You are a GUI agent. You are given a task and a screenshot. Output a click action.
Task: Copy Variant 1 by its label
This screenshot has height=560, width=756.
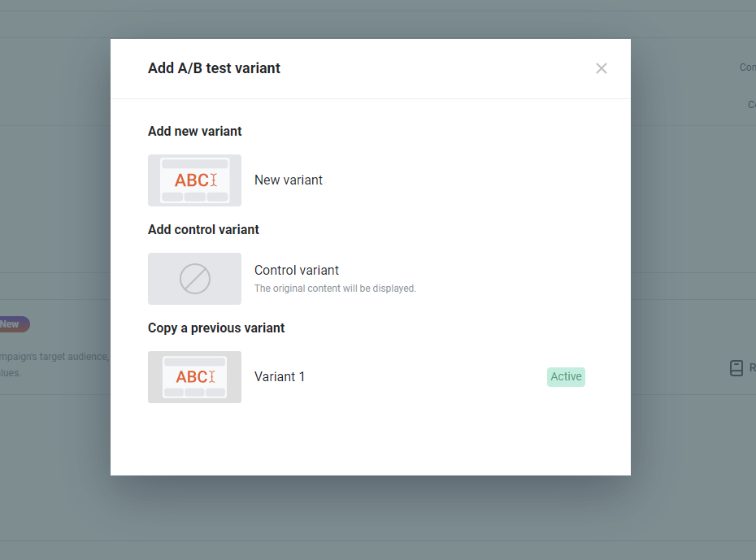pos(280,377)
